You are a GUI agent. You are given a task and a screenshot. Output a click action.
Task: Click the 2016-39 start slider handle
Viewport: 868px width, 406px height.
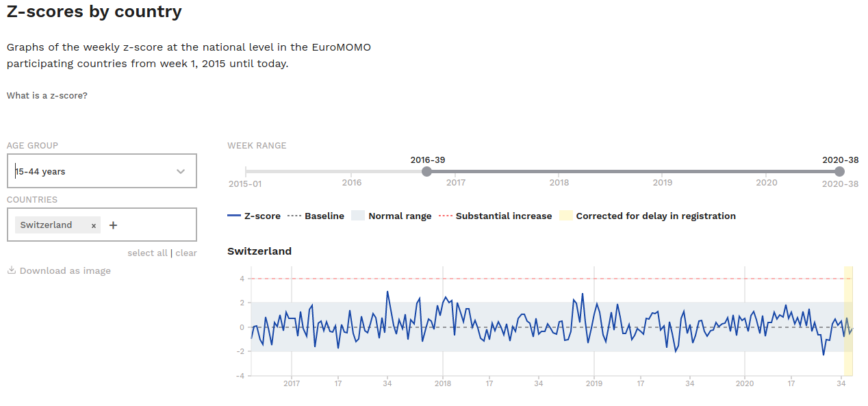[x=427, y=171]
